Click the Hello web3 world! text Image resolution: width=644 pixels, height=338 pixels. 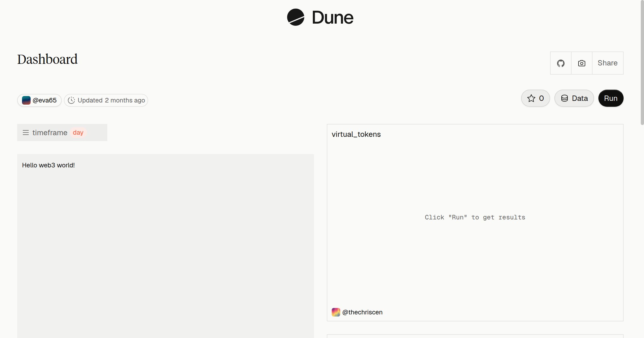[48, 165]
